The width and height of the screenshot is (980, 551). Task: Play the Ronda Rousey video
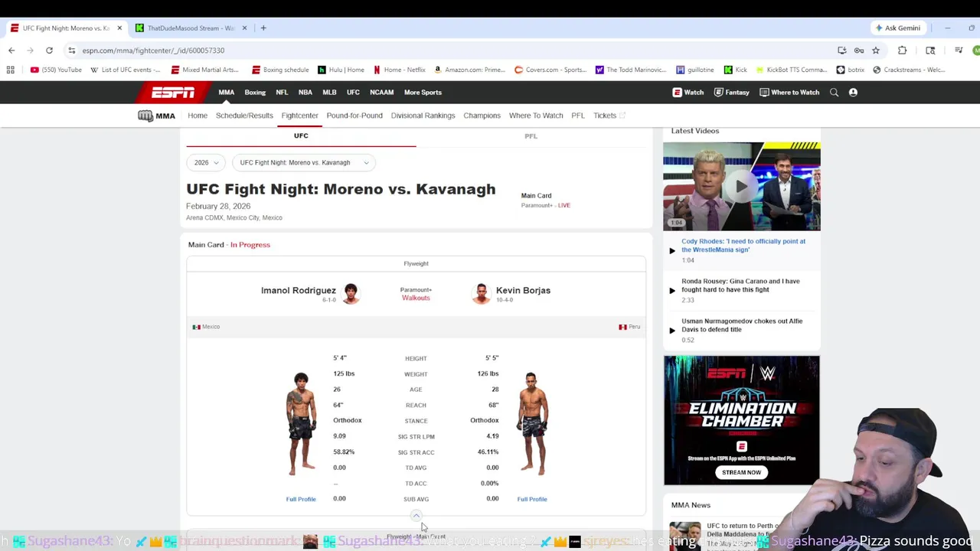672,290
